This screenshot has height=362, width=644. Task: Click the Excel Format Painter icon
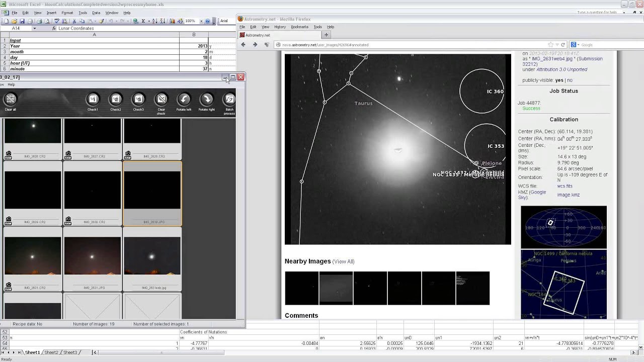[x=101, y=21]
